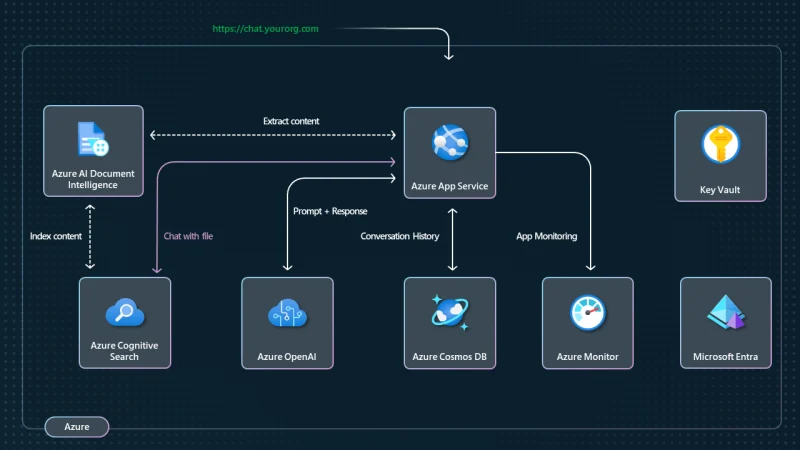Viewport: 800px width, 450px height.
Task: Open the https://chat.yourorg.com link
Action: tap(265, 29)
